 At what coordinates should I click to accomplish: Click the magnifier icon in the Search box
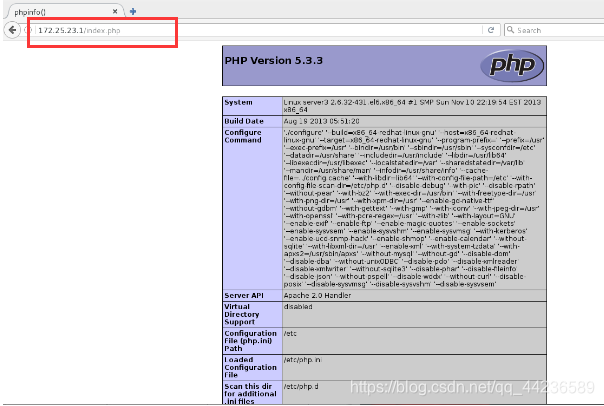click(510, 30)
